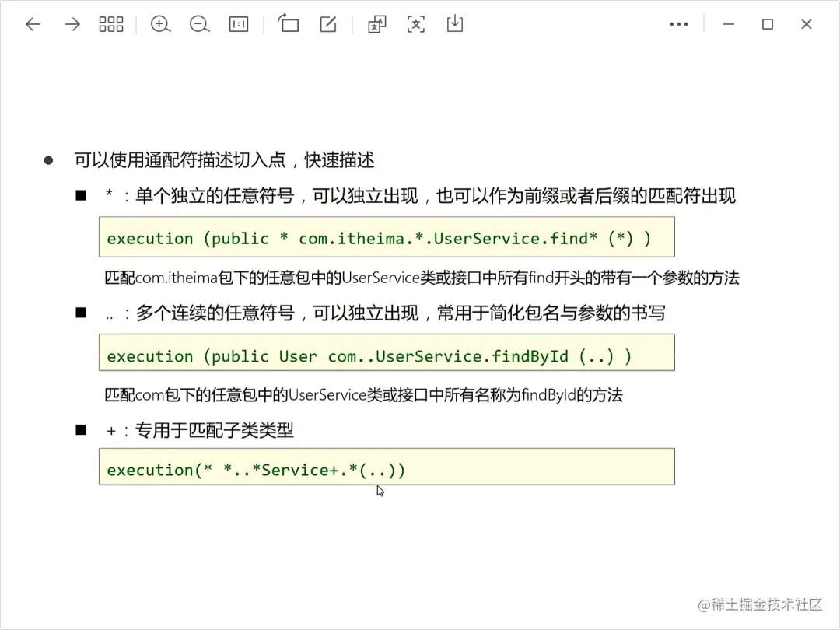The width and height of the screenshot is (840, 630).
Task: Click the line 专用于匹配子类类型
Action: pos(215,429)
